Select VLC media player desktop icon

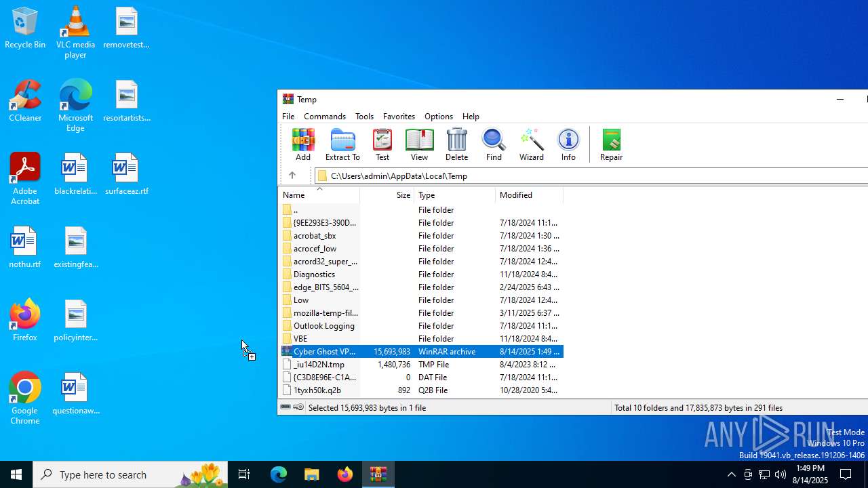(75, 33)
